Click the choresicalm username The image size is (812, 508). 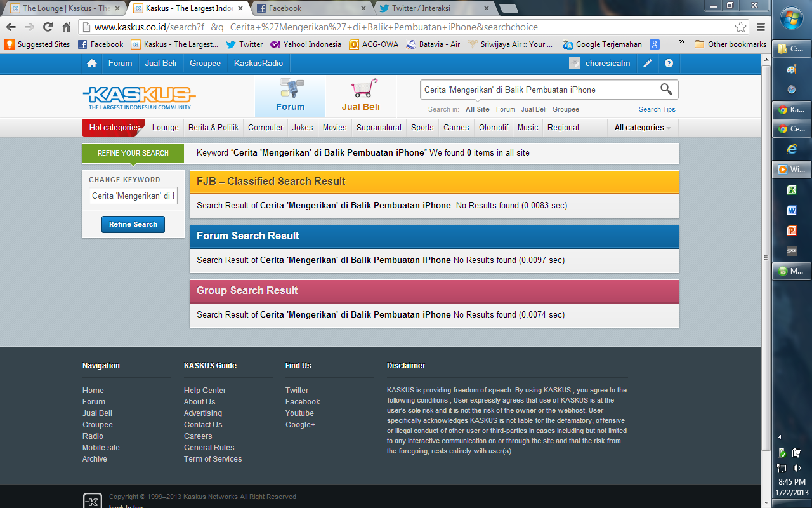pos(608,63)
